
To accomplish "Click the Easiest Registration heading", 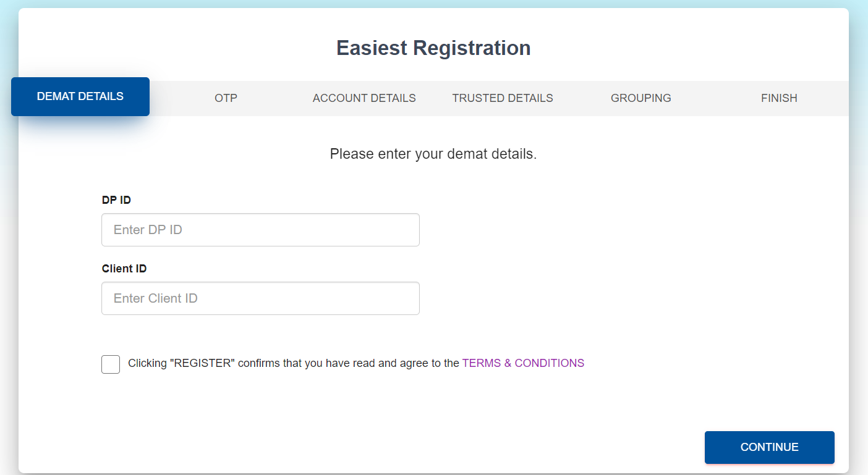I will click(x=433, y=48).
